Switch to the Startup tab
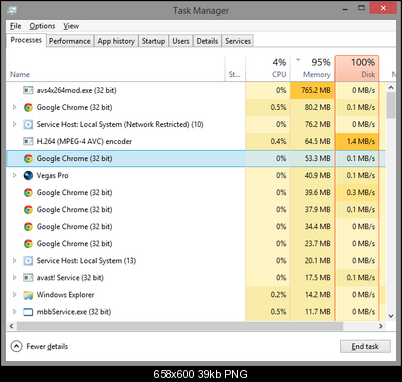Viewport: 402px width, 382px height. point(153,41)
